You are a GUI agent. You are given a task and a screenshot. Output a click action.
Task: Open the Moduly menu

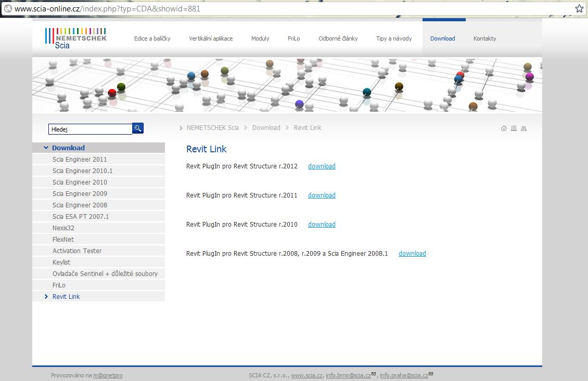coord(260,38)
